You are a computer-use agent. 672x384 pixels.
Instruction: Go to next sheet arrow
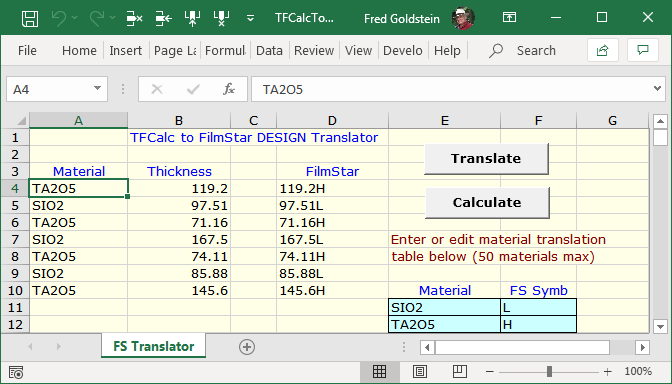(x=59, y=346)
